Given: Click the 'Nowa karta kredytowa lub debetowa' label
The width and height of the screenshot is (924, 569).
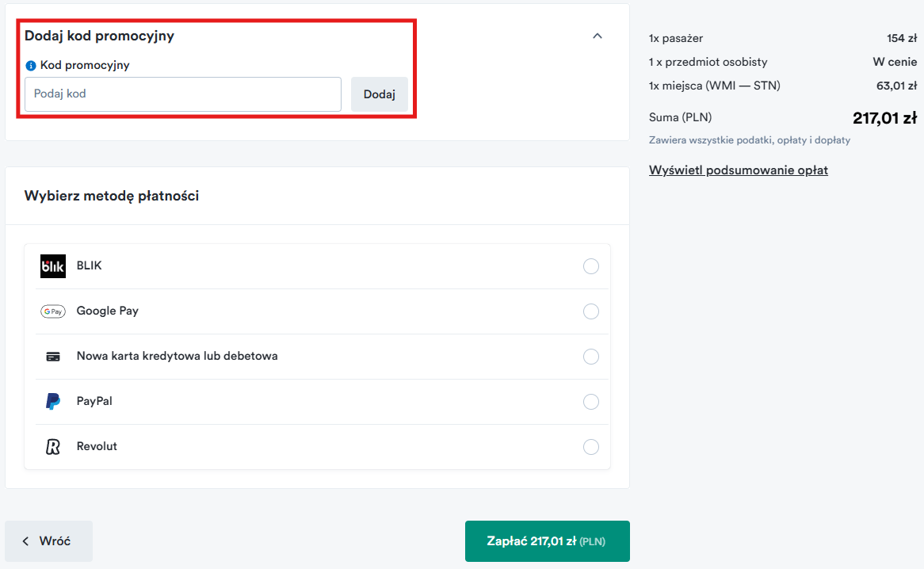Looking at the screenshot, I should pos(177,357).
